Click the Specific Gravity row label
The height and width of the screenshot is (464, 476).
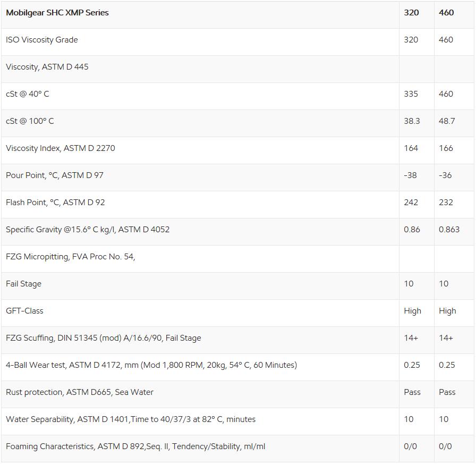(x=88, y=230)
